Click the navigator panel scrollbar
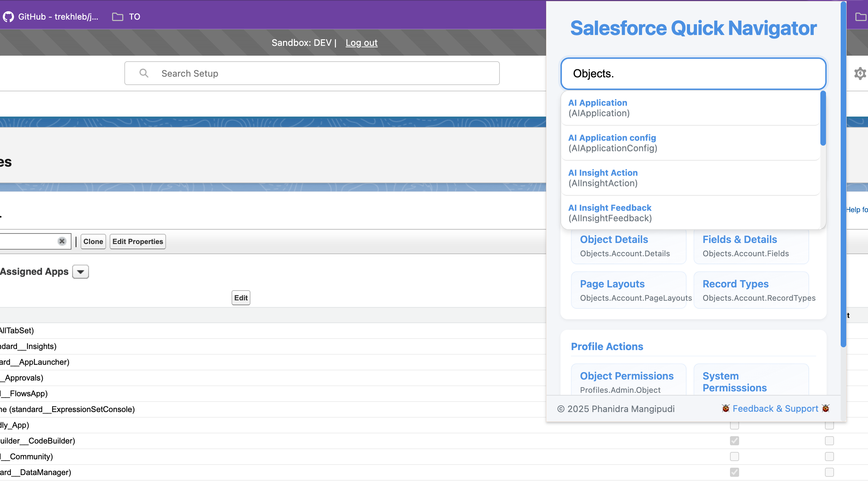 coord(843,174)
